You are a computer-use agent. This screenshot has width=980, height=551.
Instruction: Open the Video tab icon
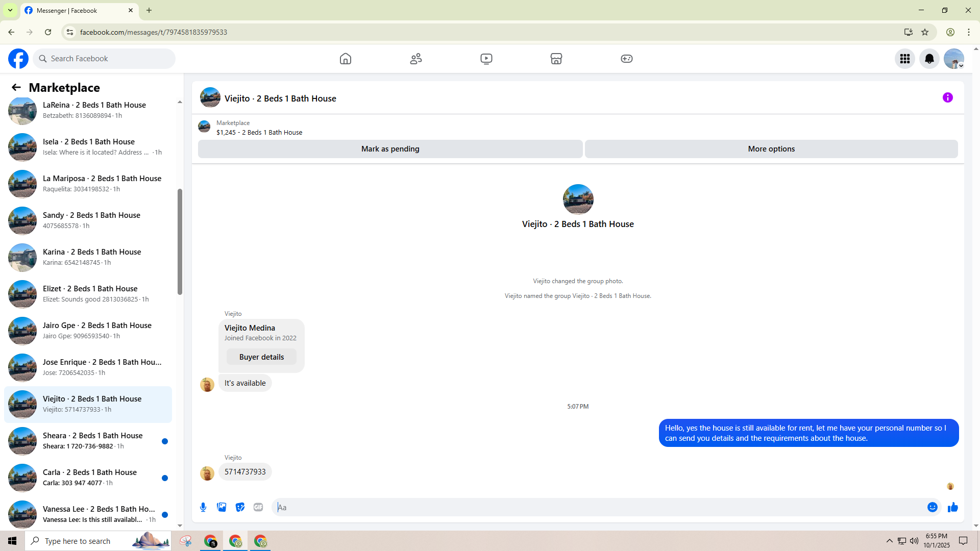486,59
